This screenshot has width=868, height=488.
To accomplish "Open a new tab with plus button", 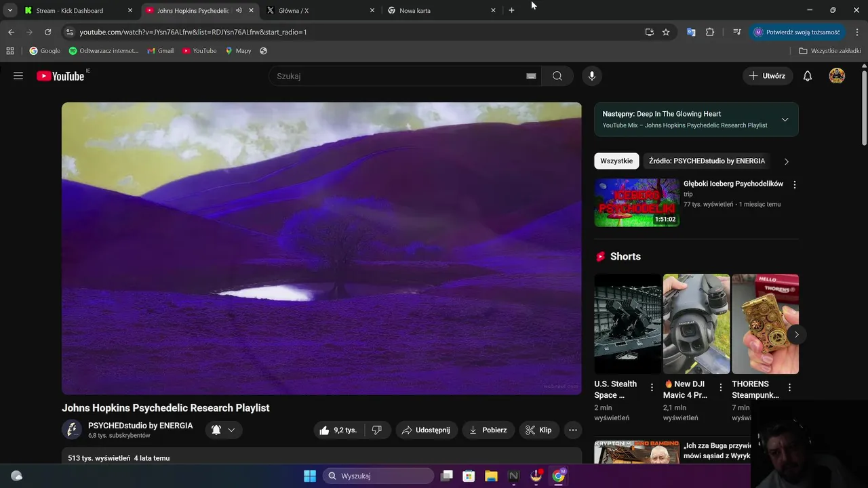I will [511, 10].
